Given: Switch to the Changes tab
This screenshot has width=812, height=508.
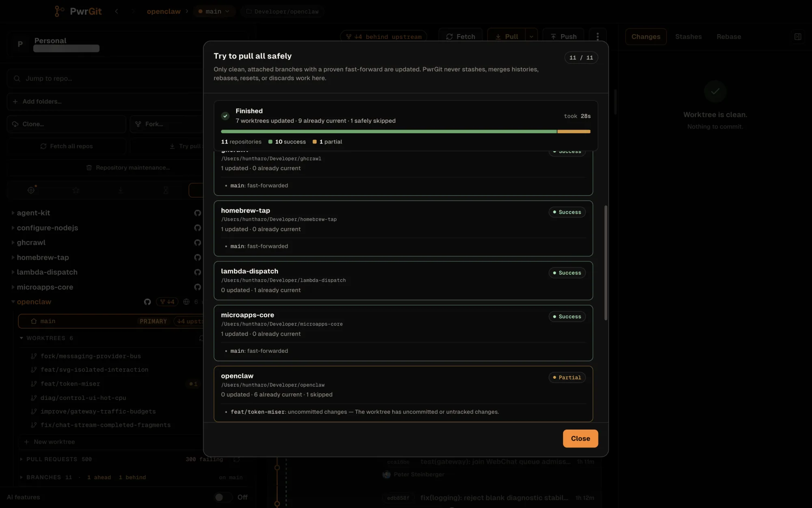Looking at the screenshot, I should coord(646,37).
